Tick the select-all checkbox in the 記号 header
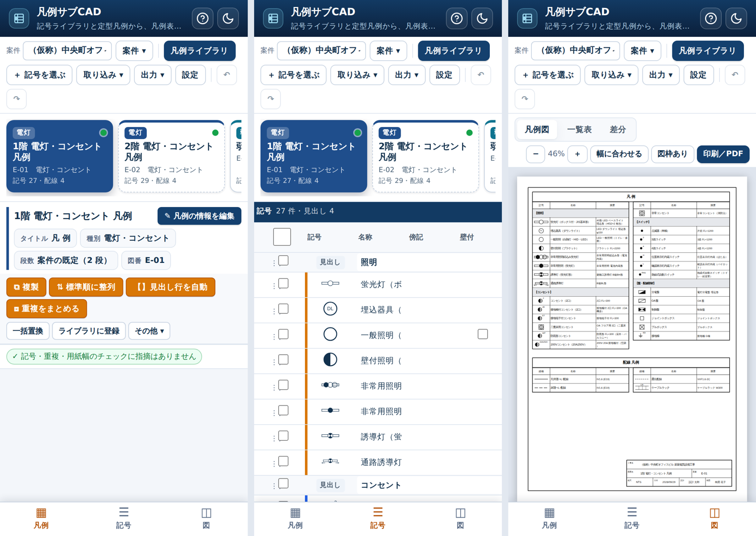The height and width of the screenshot is (536, 756). [282, 237]
